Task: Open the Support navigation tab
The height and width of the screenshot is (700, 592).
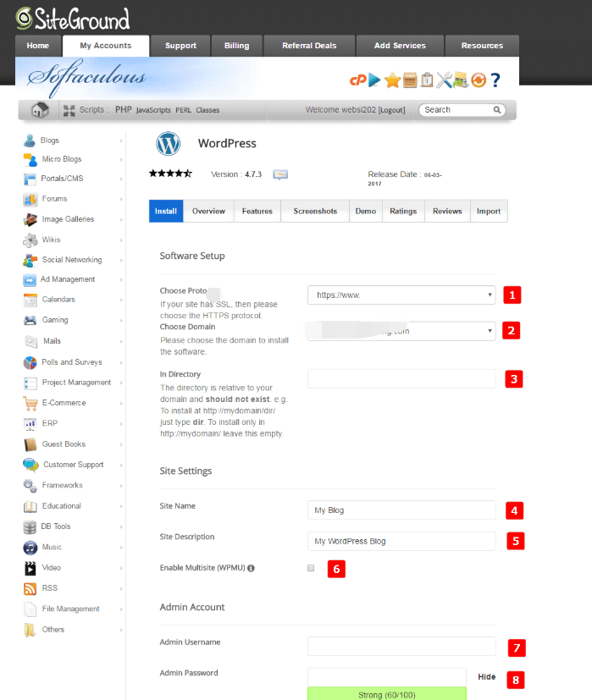Action: [180, 46]
